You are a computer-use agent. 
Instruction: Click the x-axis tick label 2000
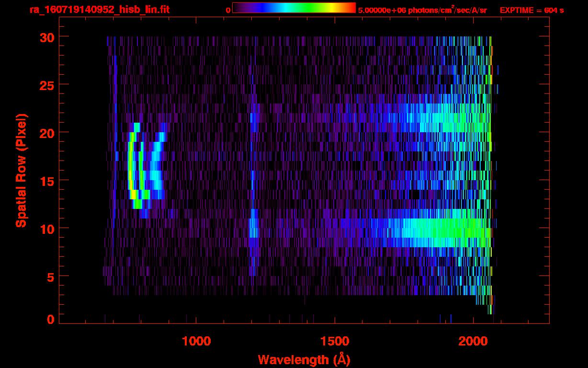tap(473, 341)
